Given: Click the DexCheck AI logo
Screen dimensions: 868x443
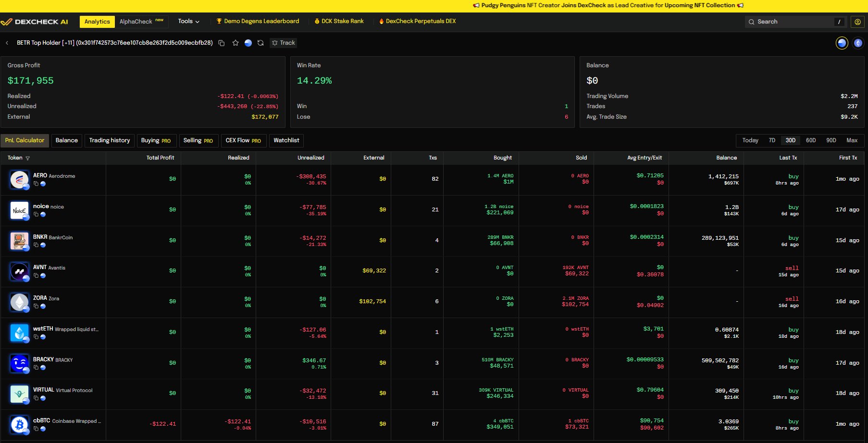Looking at the screenshot, I should [35, 22].
